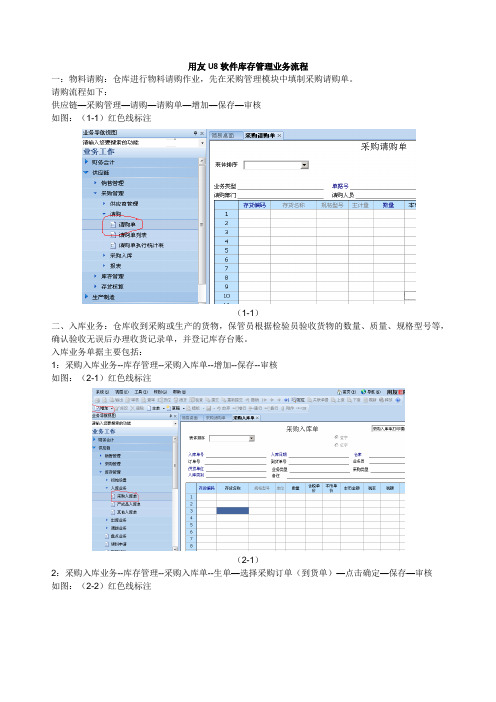
Task: Expand 生产制造 node in first screenshot
Action: click(86, 296)
